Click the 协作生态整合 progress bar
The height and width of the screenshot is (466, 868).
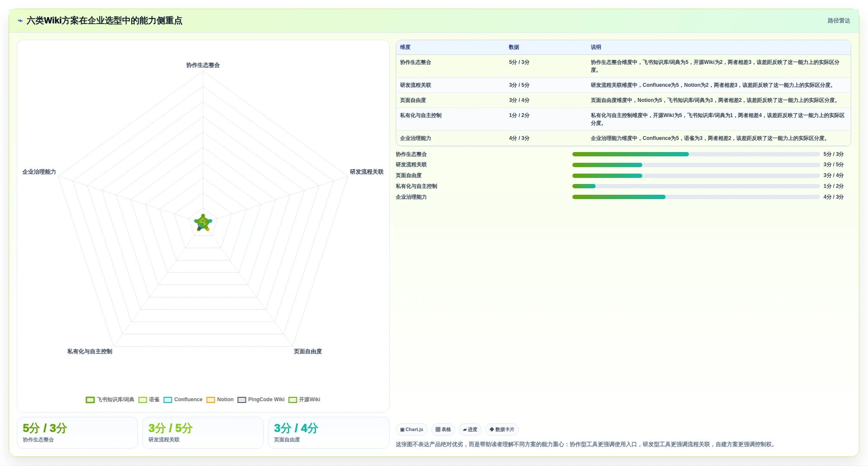pos(696,154)
